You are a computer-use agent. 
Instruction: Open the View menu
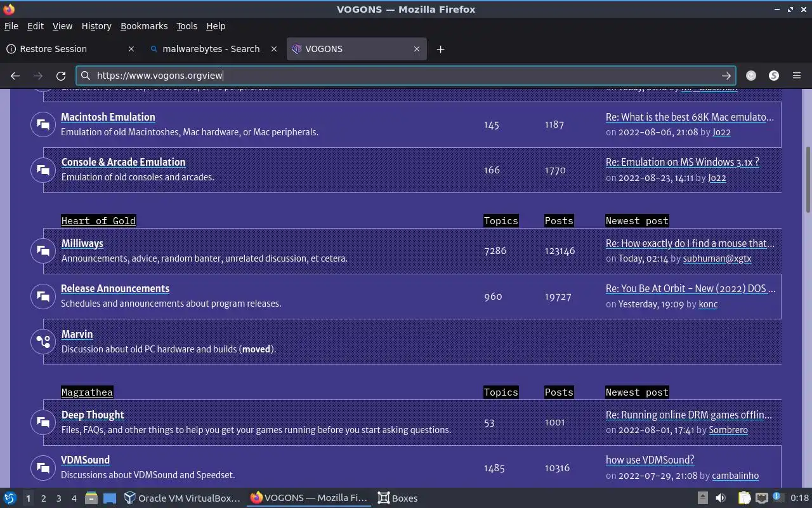(x=62, y=26)
